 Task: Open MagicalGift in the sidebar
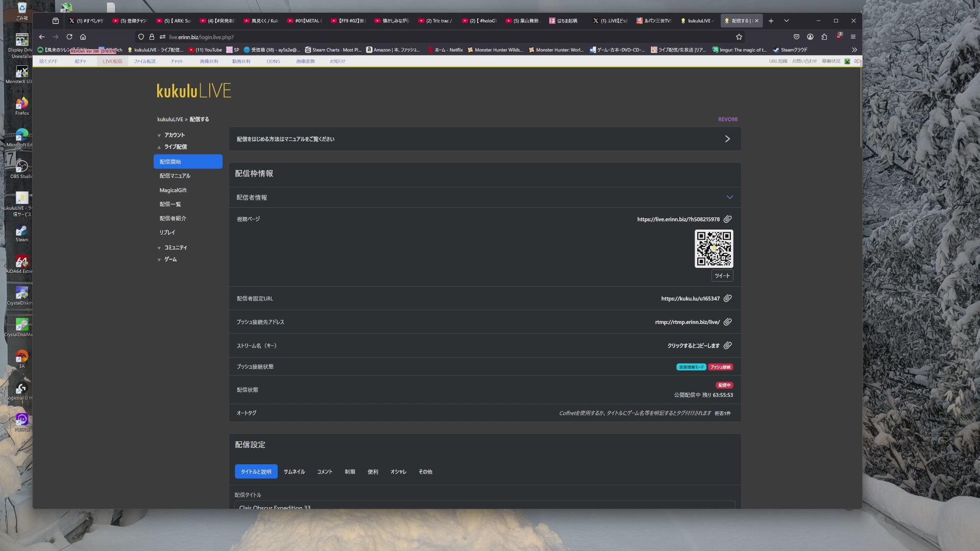(x=173, y=190)
